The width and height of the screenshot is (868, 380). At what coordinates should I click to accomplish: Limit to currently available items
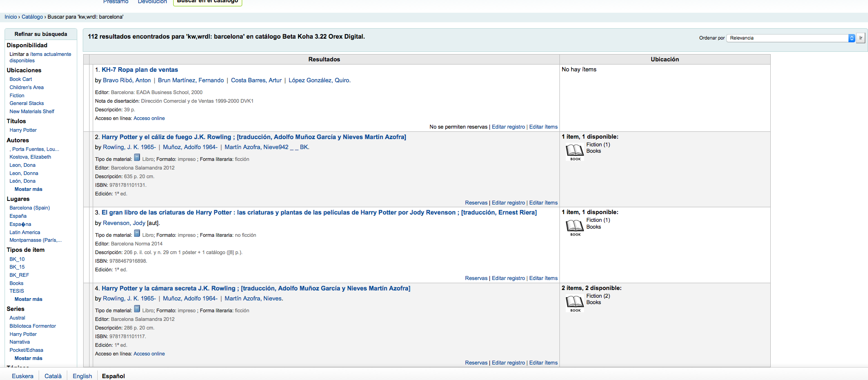(40, 57)
